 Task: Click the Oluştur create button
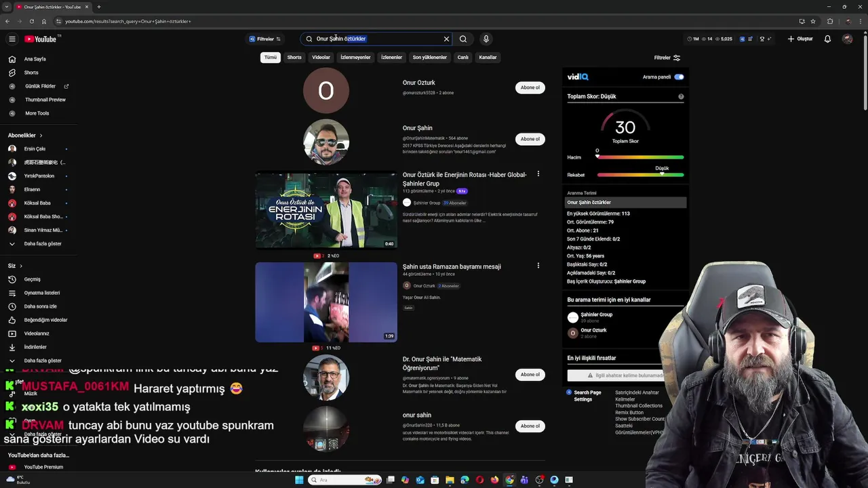tap(800, 39)
